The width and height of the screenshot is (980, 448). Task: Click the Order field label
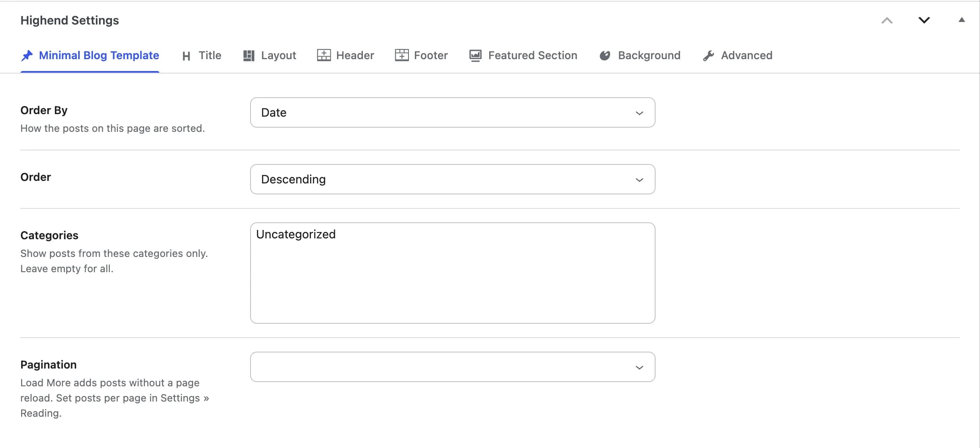click(x=35, y=177)
